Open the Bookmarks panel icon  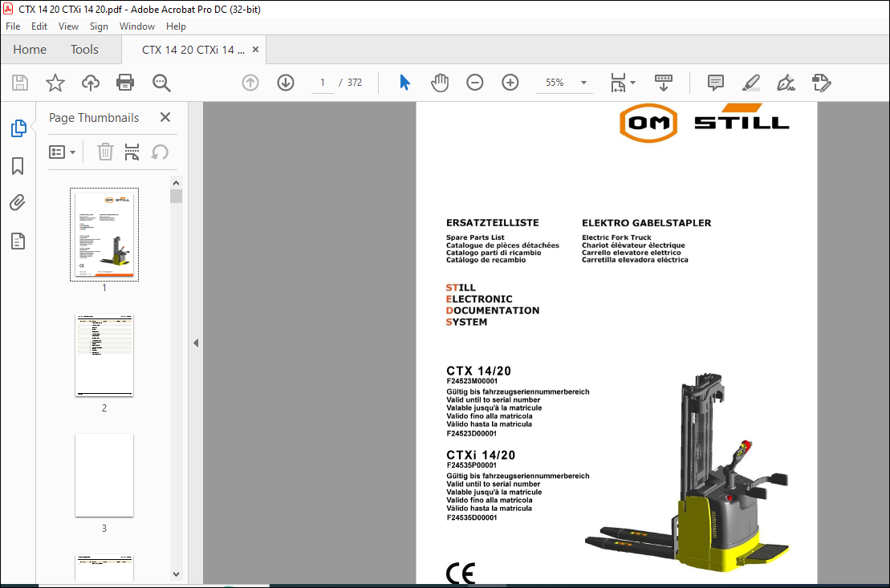18,166
